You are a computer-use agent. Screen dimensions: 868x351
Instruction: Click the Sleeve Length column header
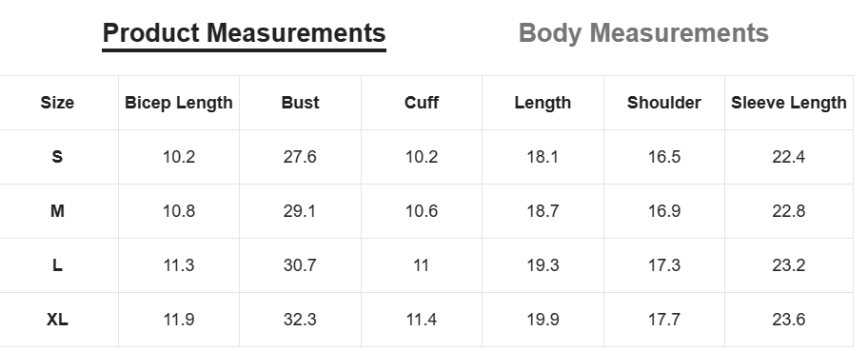(x=788, y=103)
